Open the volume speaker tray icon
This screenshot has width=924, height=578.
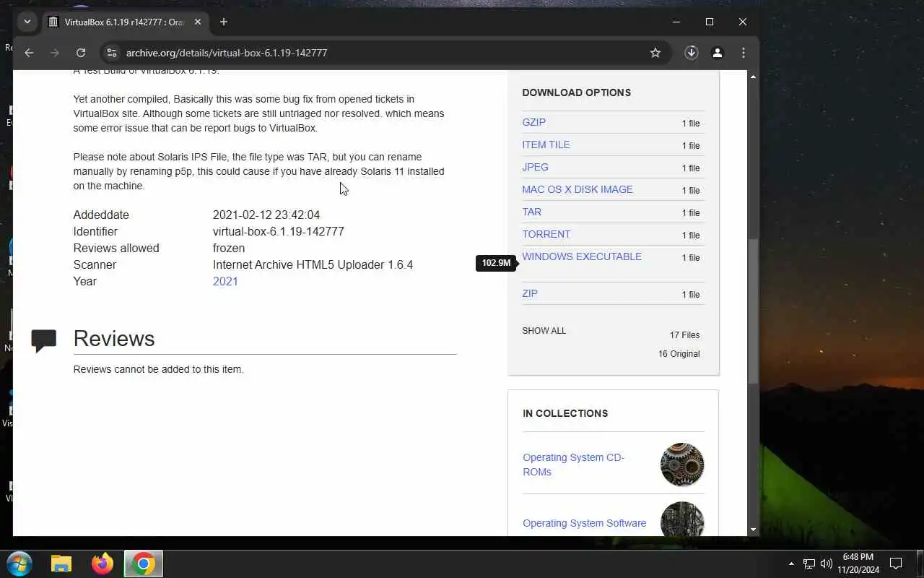tap(827, 564)
